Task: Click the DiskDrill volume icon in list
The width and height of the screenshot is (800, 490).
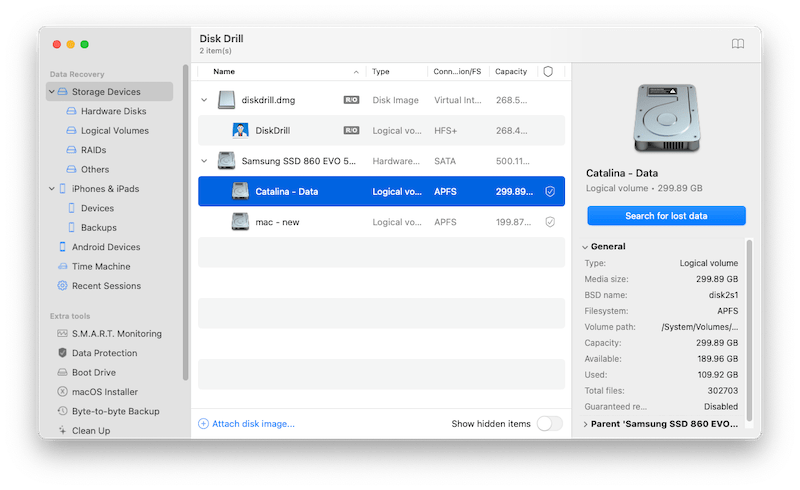Action: [241, 130]
